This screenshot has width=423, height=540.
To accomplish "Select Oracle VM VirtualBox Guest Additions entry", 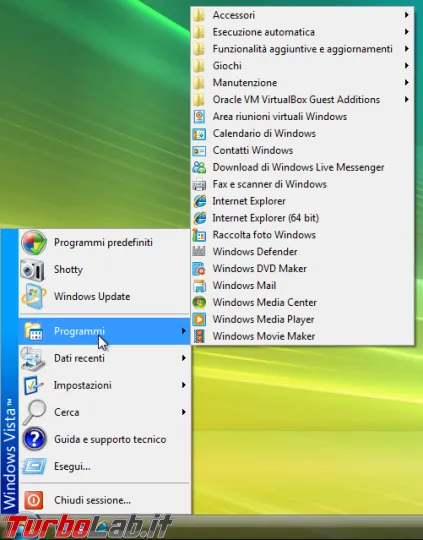I will point(302,100).
